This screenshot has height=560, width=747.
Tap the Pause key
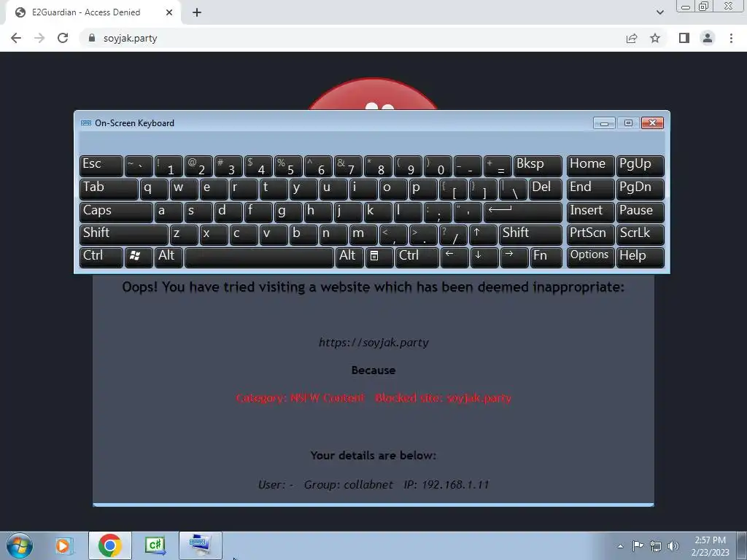[640, 212]
